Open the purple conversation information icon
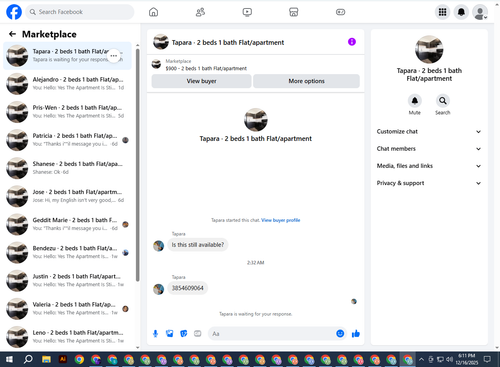Image resolution: width=500 pixels, height=367 pixels. pyautogui.click(x=352, y=42)
